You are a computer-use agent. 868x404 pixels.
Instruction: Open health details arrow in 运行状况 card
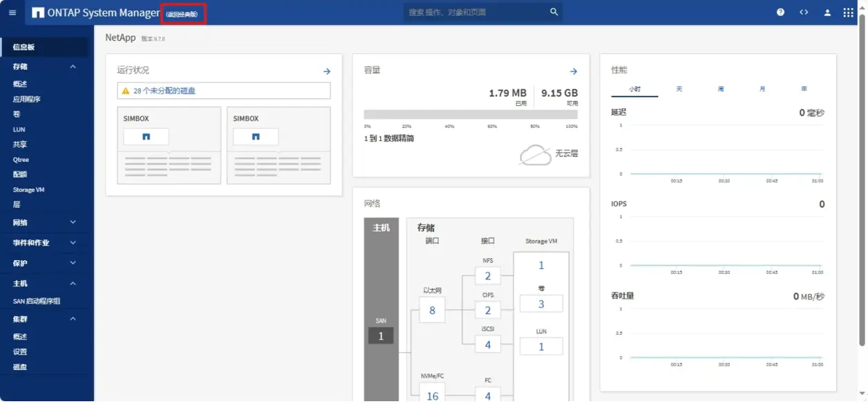(327, 71)
